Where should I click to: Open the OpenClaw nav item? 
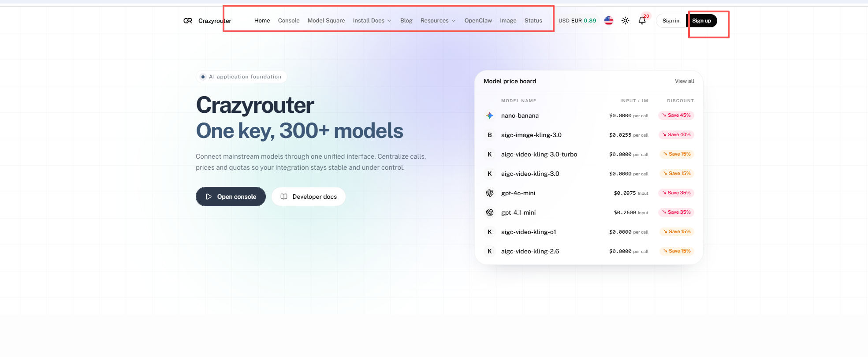click(478, 21)
